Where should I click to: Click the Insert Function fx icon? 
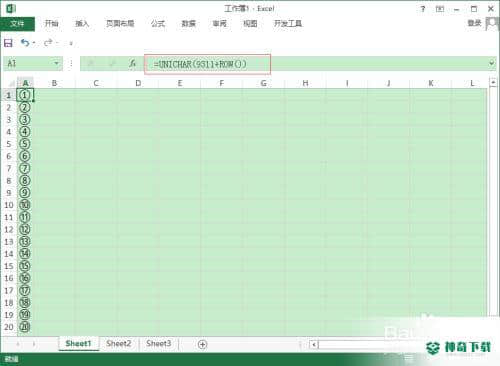tap(132, 63)
